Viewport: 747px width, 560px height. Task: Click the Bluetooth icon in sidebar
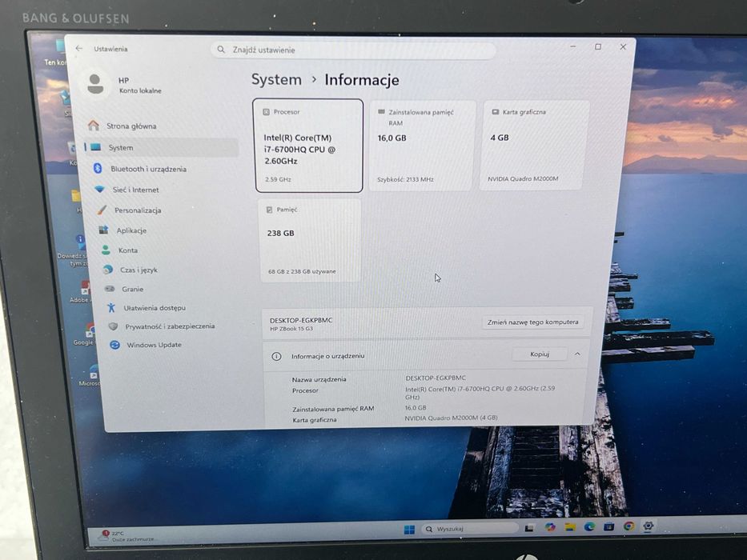pyautogui.click(x=98, y=169)
